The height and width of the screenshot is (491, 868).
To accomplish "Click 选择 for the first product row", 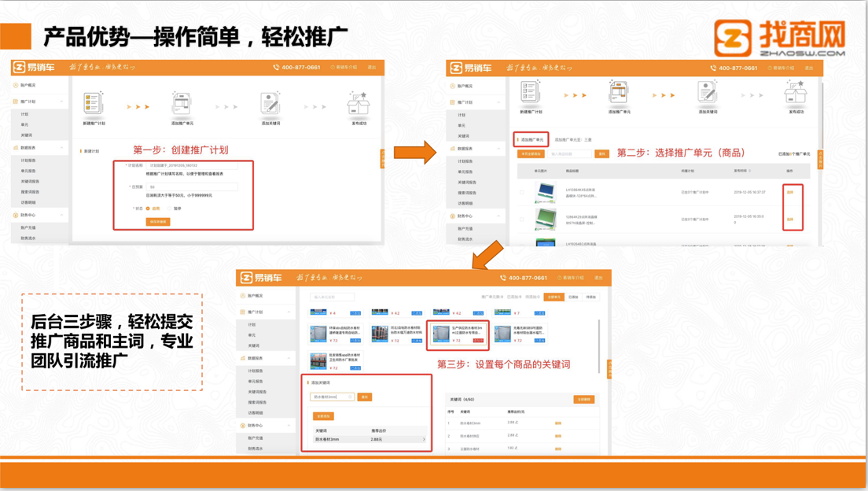I will click(x=790, y=192).
